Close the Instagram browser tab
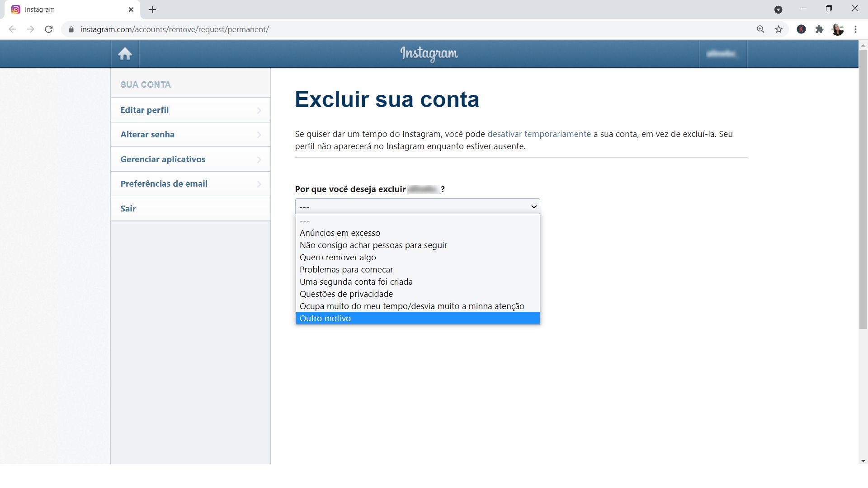The height and width of the screenshot is (488, 868). 131,9
